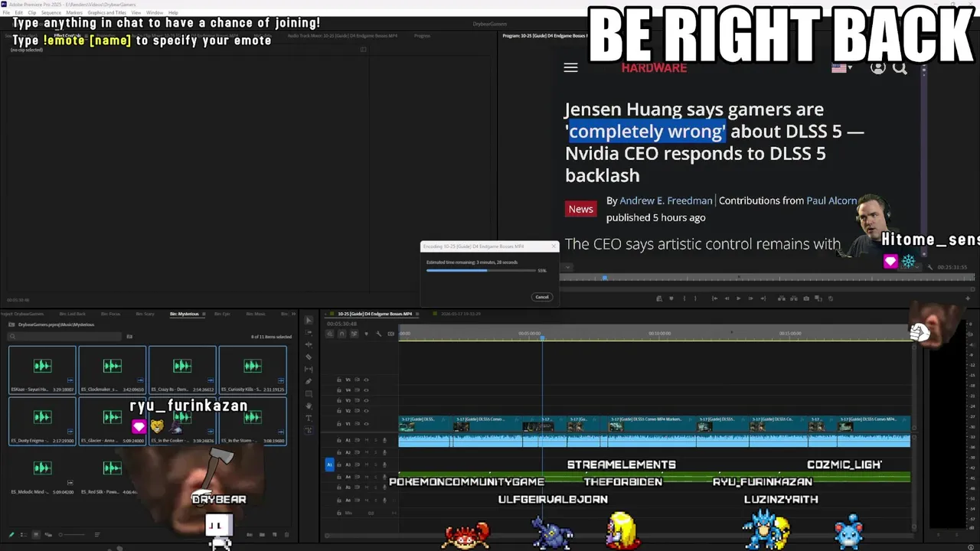980x551 pixels.
Task: Hide the V1 track output
Action: [366, 424]
